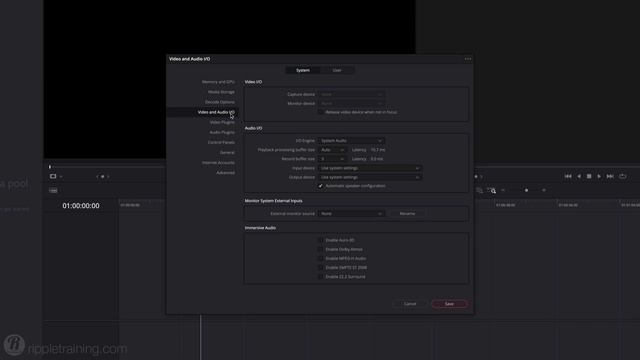Screen dimensions: 640x360
Task: Click the custom zoom magnifier icon in timeline toolbar
Action: tap(492, 191)
